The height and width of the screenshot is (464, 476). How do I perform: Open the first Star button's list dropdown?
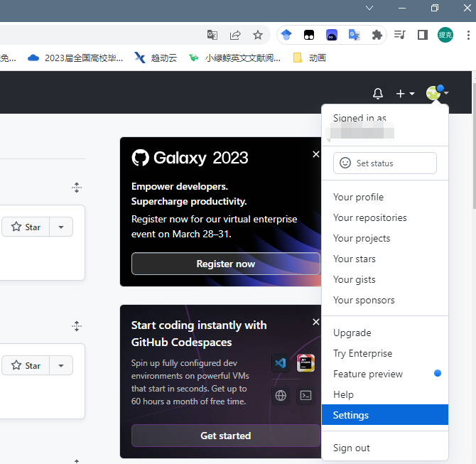[61, 227]
